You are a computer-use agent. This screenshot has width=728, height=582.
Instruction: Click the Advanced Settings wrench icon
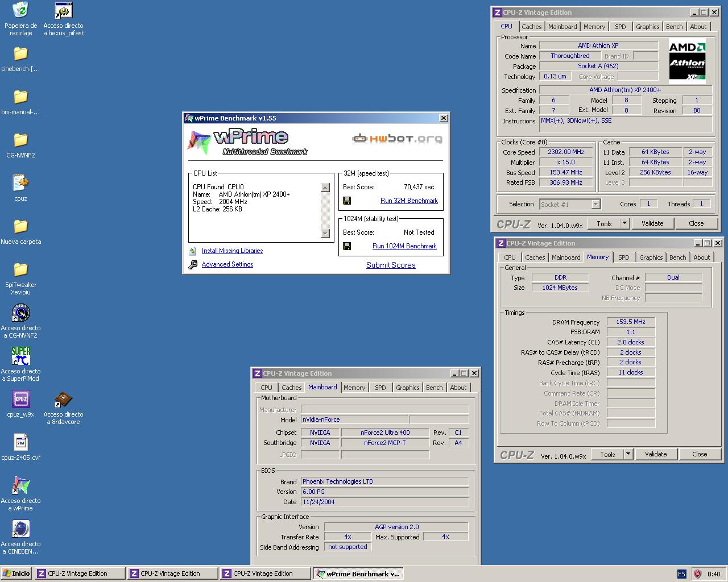point(193,264)
